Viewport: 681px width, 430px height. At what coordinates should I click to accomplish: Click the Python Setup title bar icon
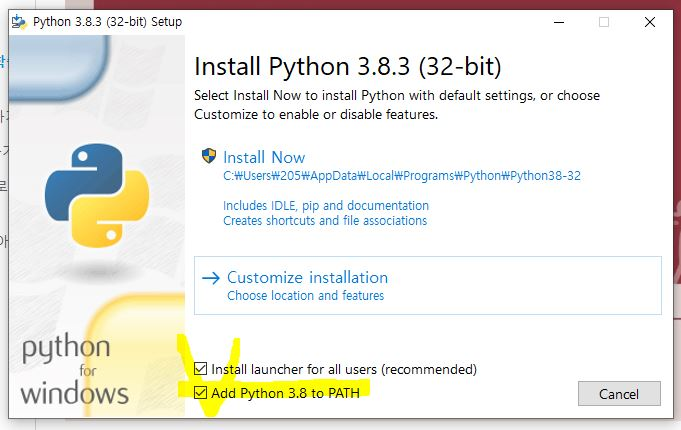(19, 22)
